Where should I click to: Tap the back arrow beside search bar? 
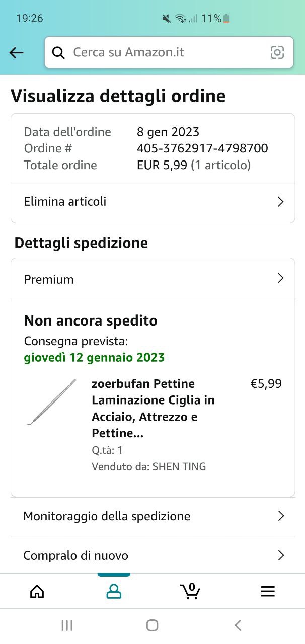[17, 52]
